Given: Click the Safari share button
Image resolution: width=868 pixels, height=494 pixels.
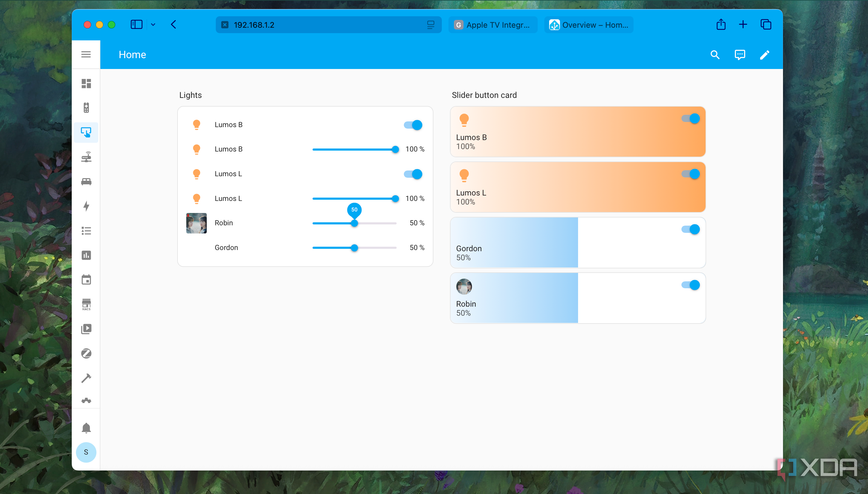Looking at the screenshot, I should 721,24.
